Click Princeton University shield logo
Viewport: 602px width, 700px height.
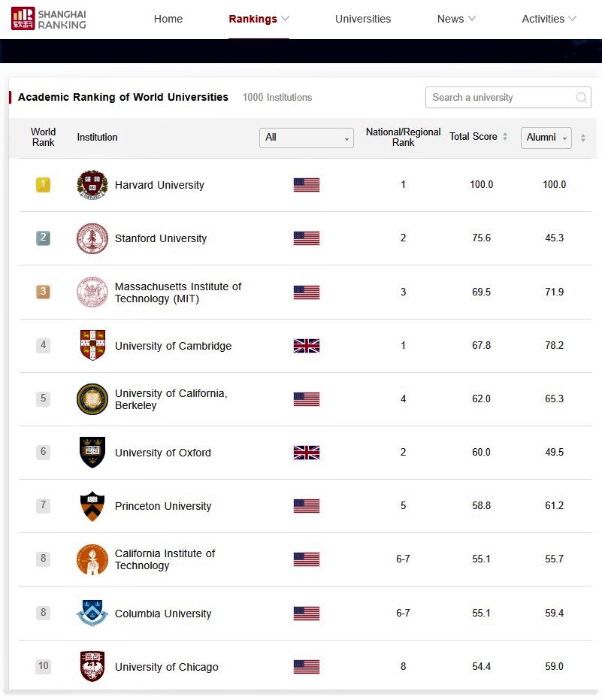coord(92,506)
